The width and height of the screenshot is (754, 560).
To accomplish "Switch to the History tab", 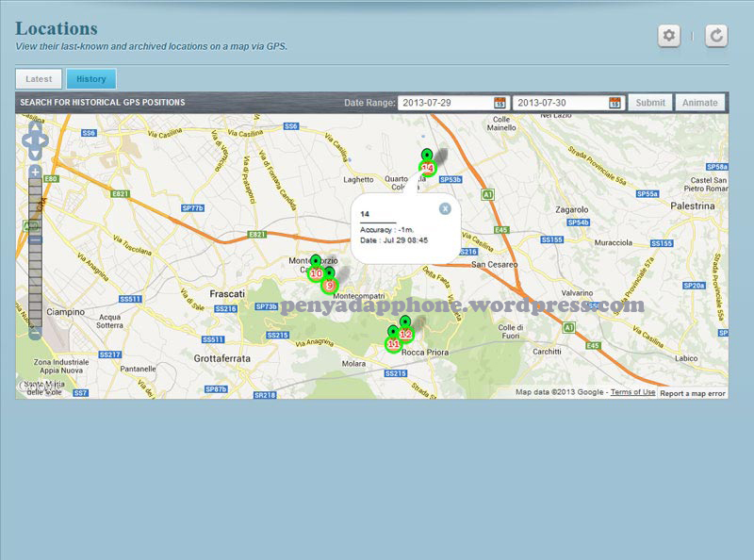I will [x=91, y=79].
